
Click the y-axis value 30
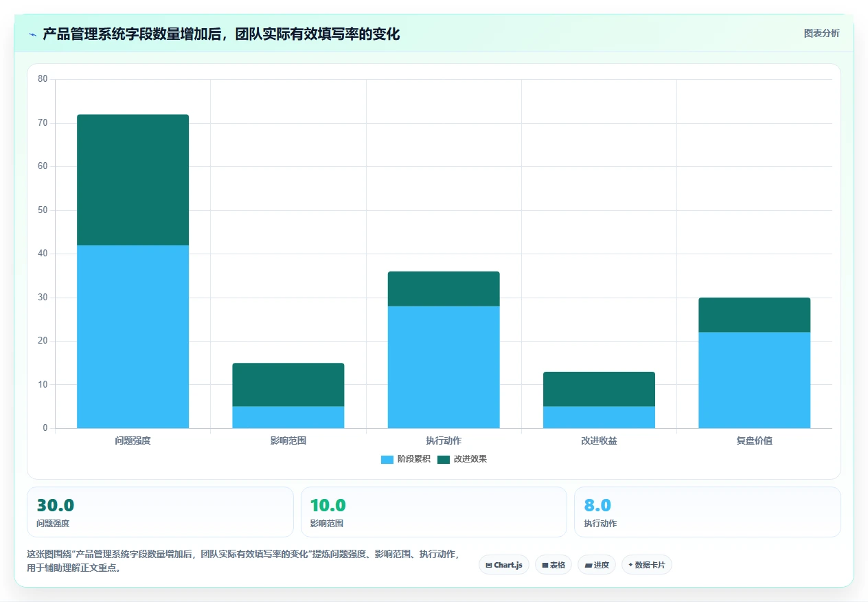[43, 298]
